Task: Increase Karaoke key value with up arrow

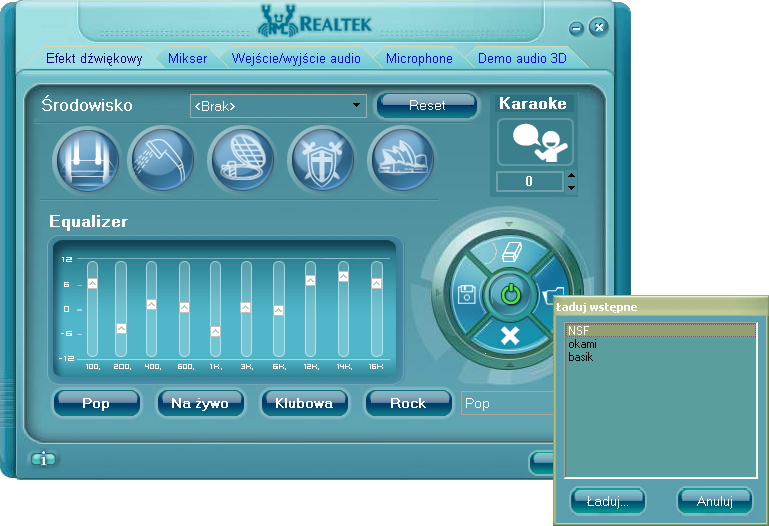Action: click(571, 175)
